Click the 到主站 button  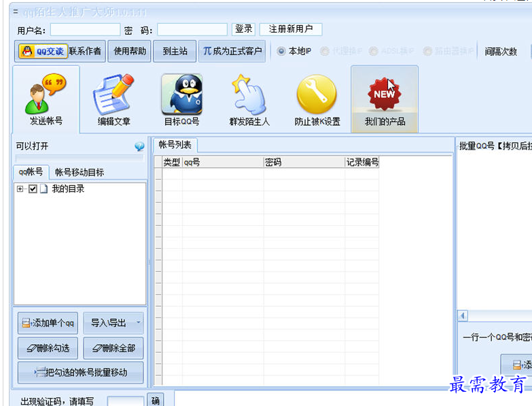tap(175, 51)
